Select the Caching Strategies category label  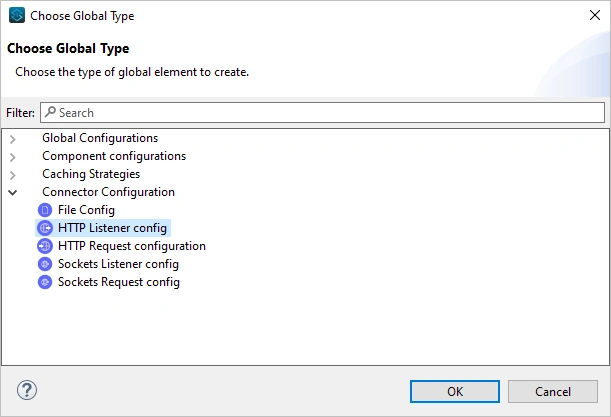91,174
